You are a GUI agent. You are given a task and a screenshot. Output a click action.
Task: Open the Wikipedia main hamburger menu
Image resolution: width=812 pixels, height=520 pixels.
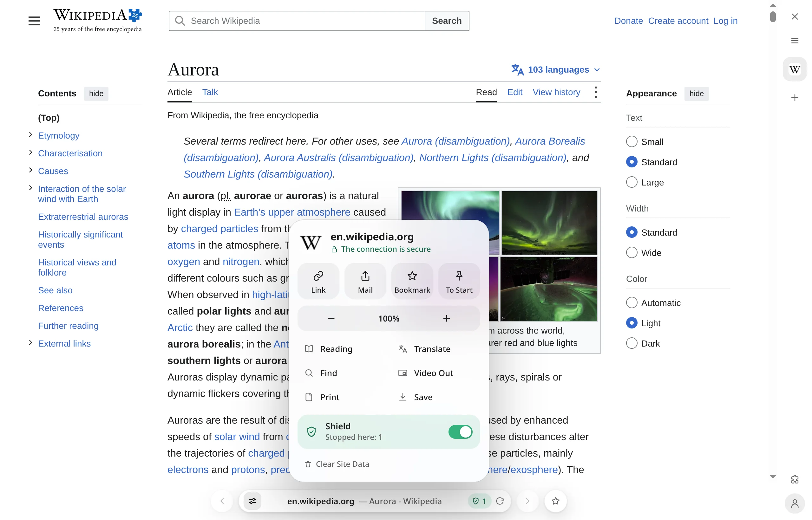(34, 21)
